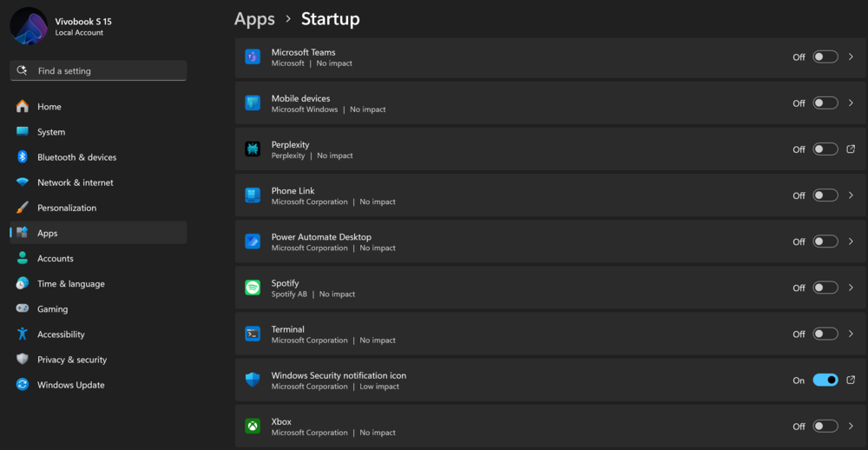Click the Power Automate Desktop app icon
The width and height of the screenshot is (868, 450).
click(253, 242)
